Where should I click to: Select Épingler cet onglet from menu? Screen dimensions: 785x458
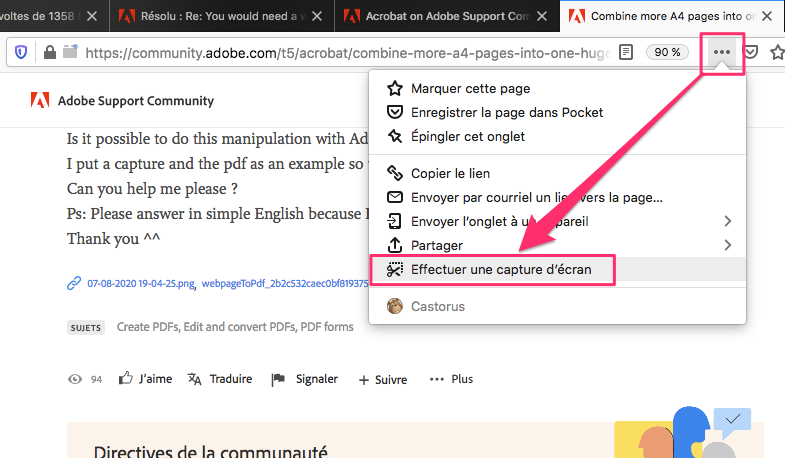[467, 136]
